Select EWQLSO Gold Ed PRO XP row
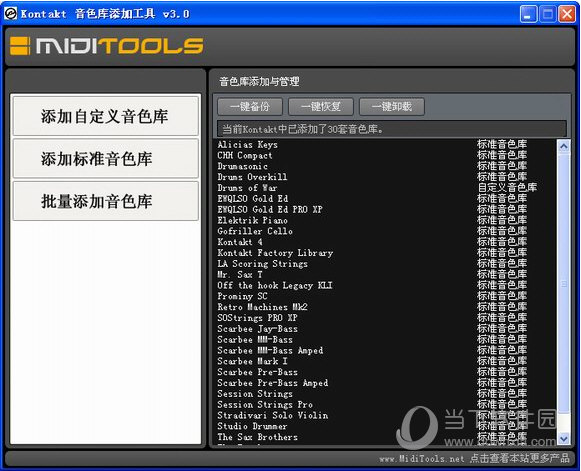Viewport: 581px width, 471px height. tap(385, 209)
